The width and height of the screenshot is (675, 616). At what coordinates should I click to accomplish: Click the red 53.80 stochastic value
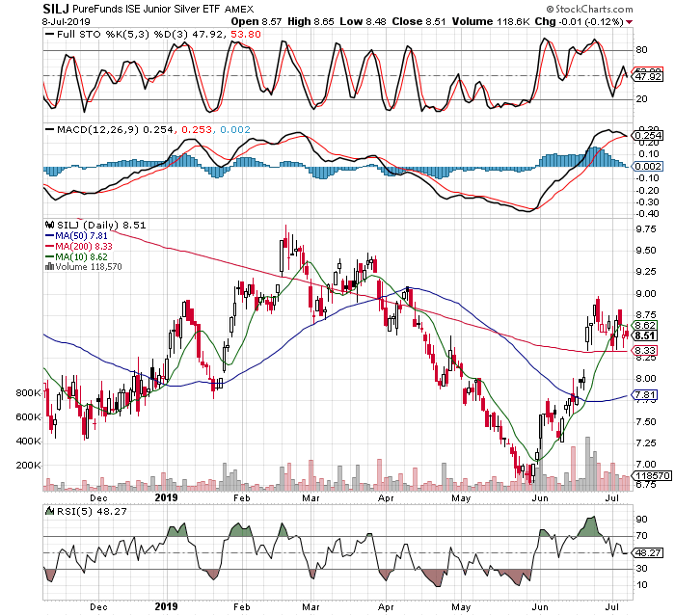click(x=246, y=34)
